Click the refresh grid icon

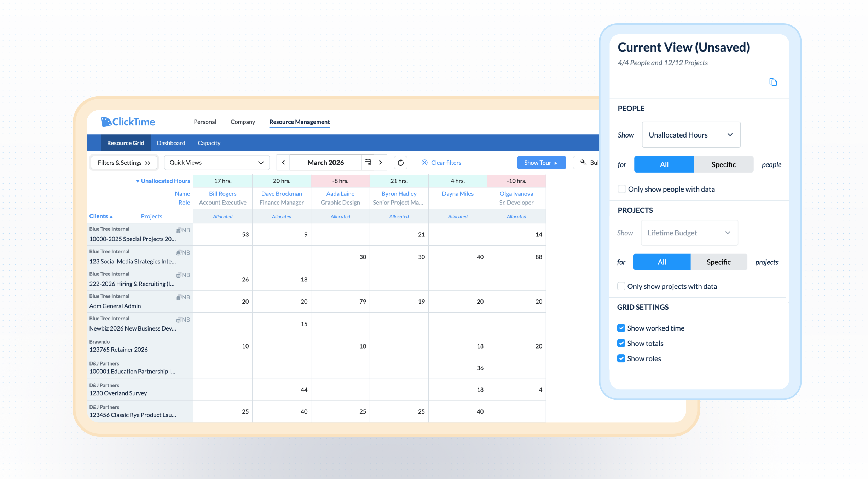[x=400, y=163]
